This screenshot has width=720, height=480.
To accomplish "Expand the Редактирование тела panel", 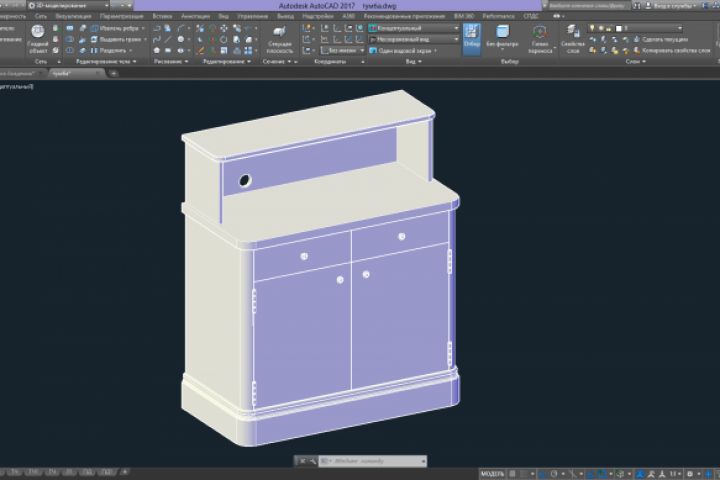I will pyautogui.click(x=106, y=61).
